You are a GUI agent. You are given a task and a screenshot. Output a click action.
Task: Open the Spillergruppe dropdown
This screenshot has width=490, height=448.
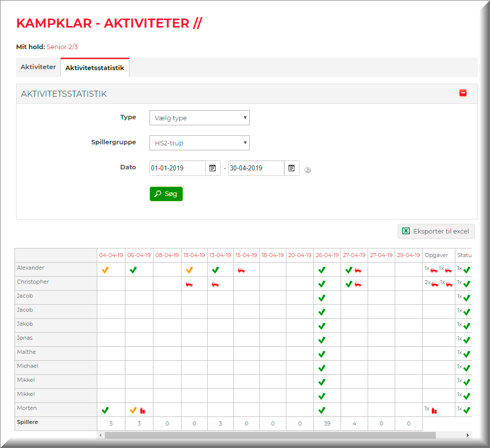[x=199, y=143]
